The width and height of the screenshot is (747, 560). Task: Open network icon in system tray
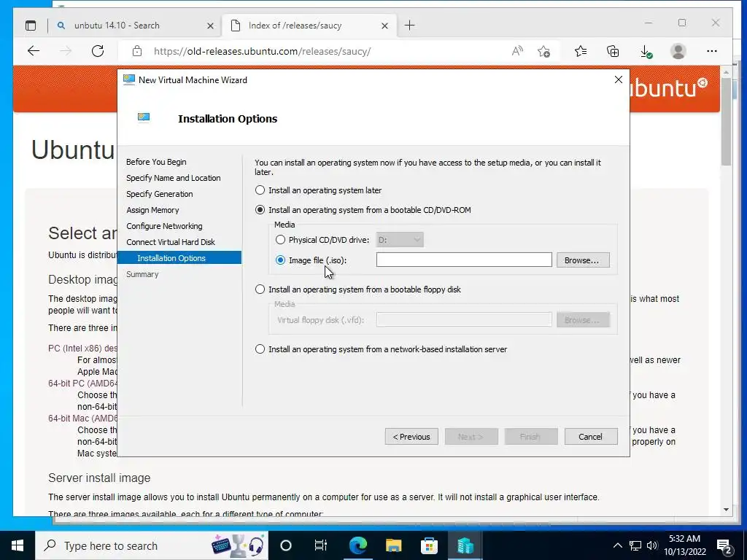tap(635, 545)
